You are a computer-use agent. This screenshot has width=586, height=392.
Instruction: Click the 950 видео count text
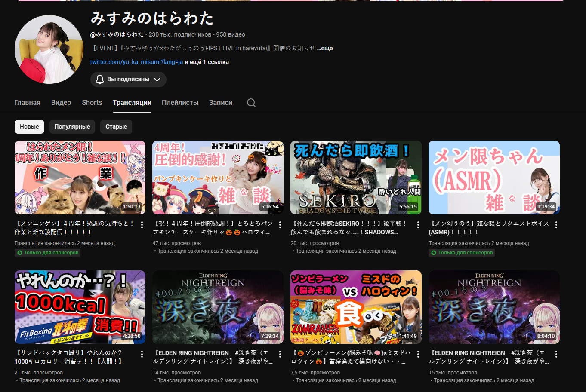click(x=231, y=34)
